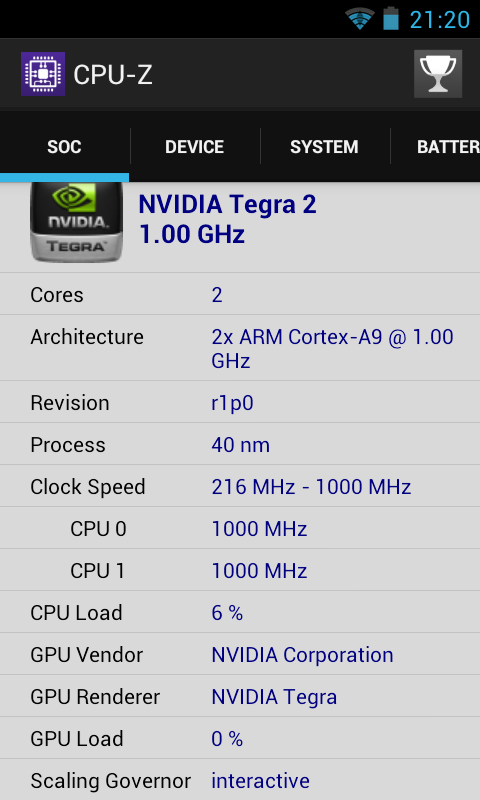Tap the battery status icon
Viewport: 480px width, 800px height.
point(391,18)
